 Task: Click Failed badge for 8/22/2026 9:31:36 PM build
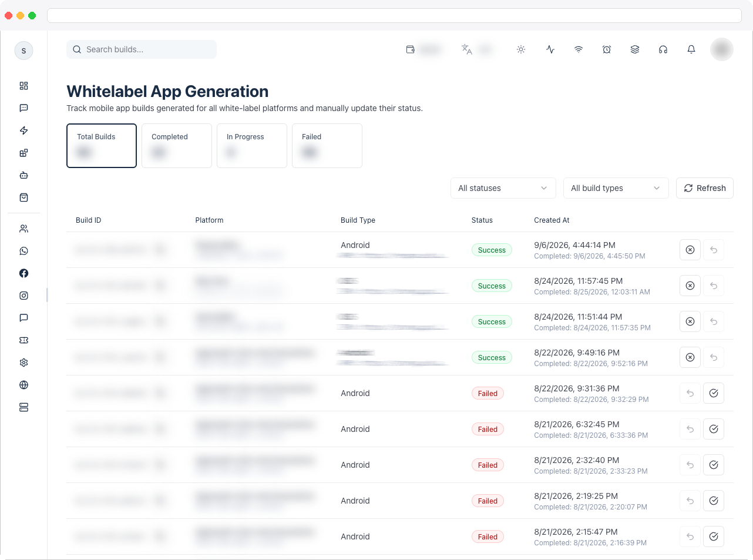(x=488, y=393)
